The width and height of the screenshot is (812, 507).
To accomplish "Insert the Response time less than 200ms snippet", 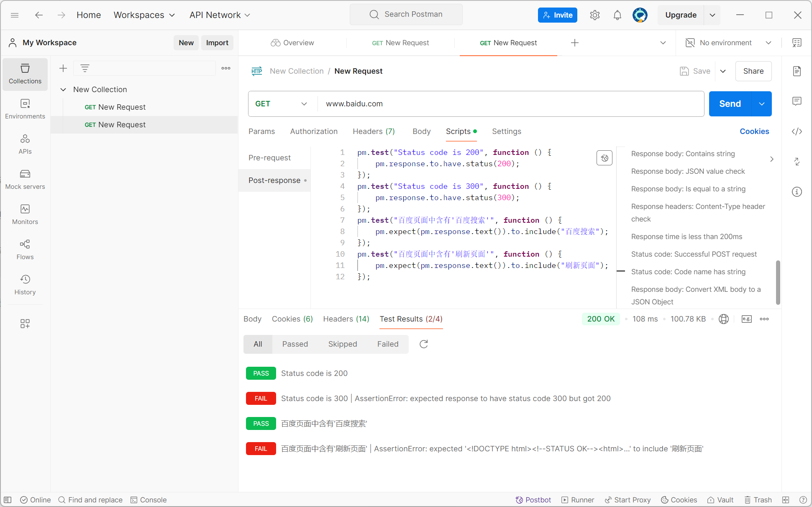I will point(686,237).
